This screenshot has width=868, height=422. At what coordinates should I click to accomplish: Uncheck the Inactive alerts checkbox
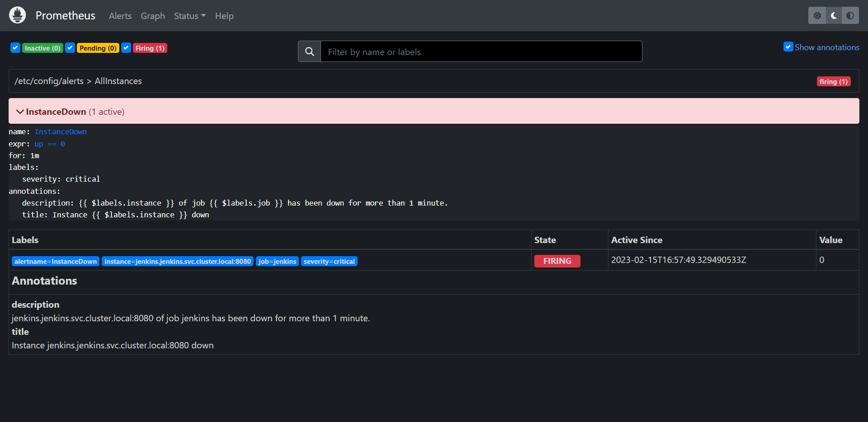pos(15,48)
